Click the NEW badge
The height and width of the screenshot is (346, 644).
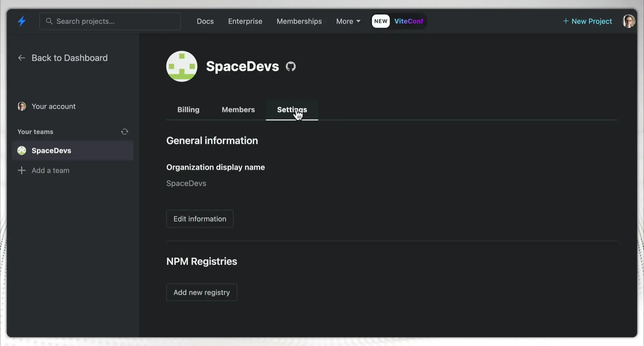tap(381, 21)
